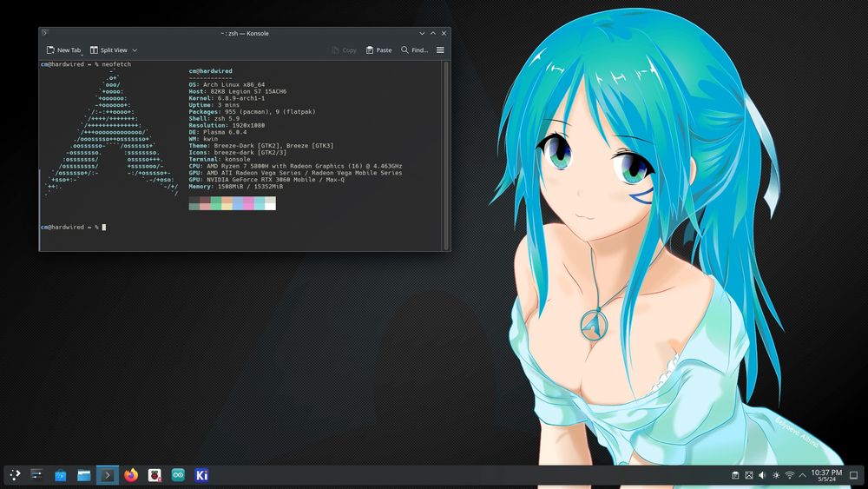This screenshot has width=868, height=489.
Task: Maximize the Konsole window
Action: [x=433, y=33]
